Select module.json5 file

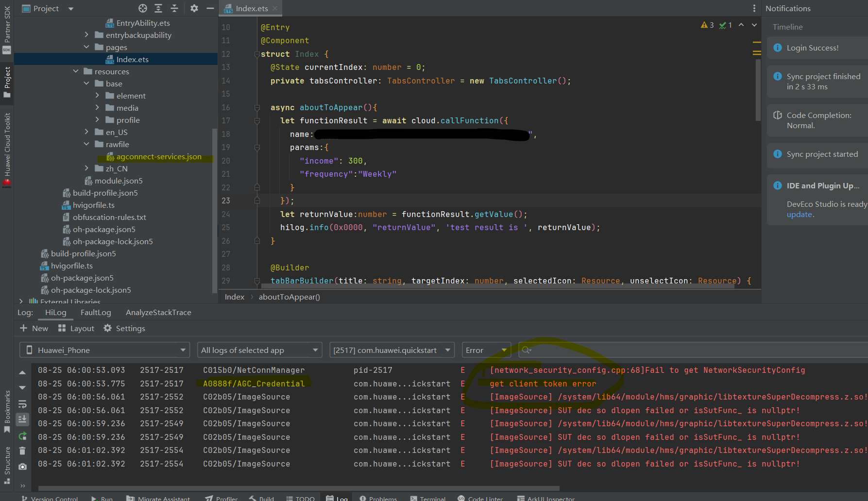(119, 181)
